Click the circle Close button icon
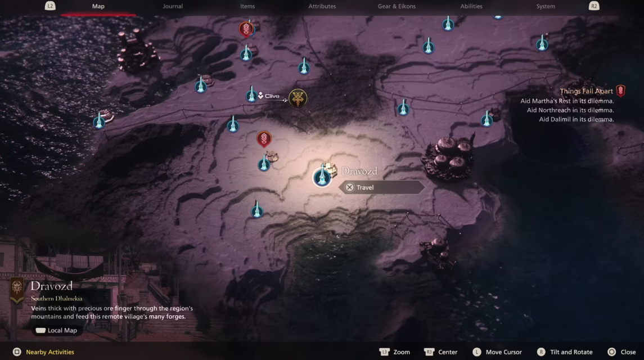Image resolution: width=644 pixels, height=360 pixels. 611,352
